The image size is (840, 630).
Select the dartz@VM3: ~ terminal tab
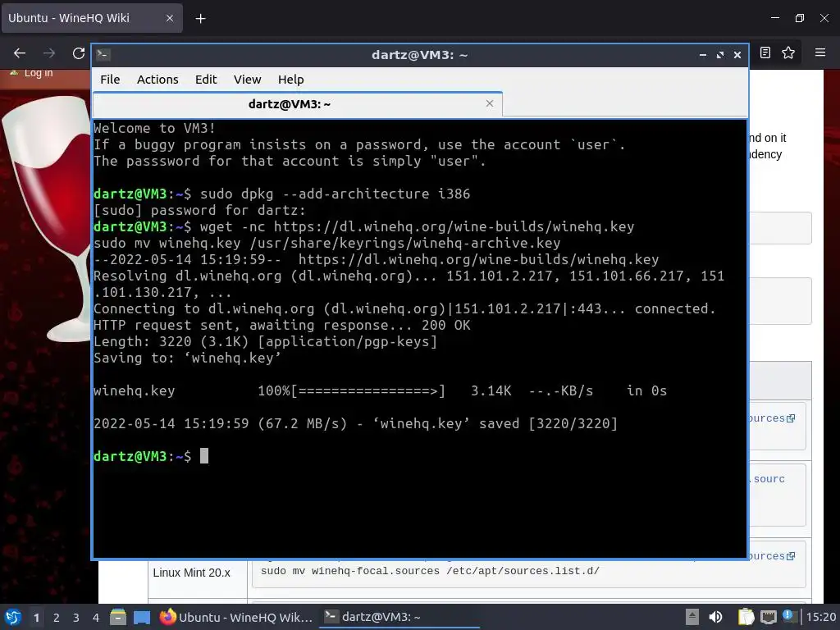297,104
